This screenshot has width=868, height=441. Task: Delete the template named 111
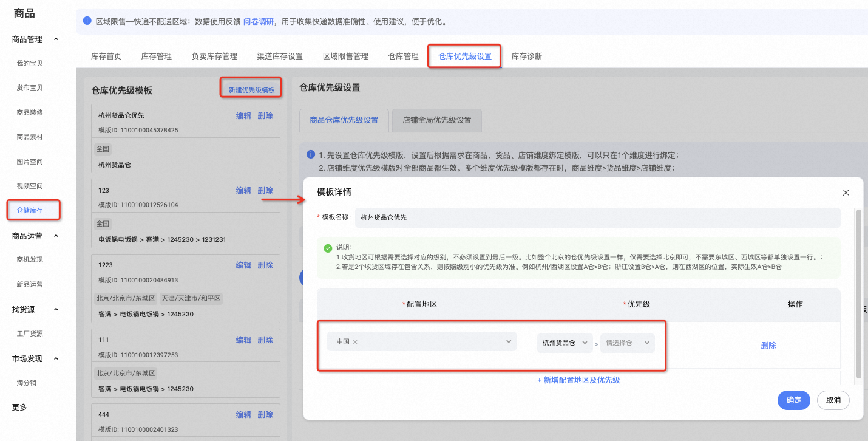tap(265, 340)
